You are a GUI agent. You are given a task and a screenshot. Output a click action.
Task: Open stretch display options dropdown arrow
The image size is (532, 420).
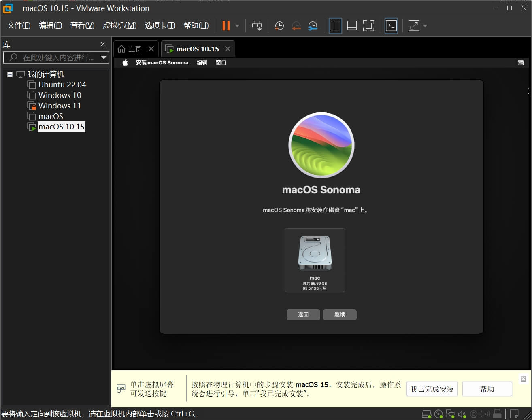point(425,26)
